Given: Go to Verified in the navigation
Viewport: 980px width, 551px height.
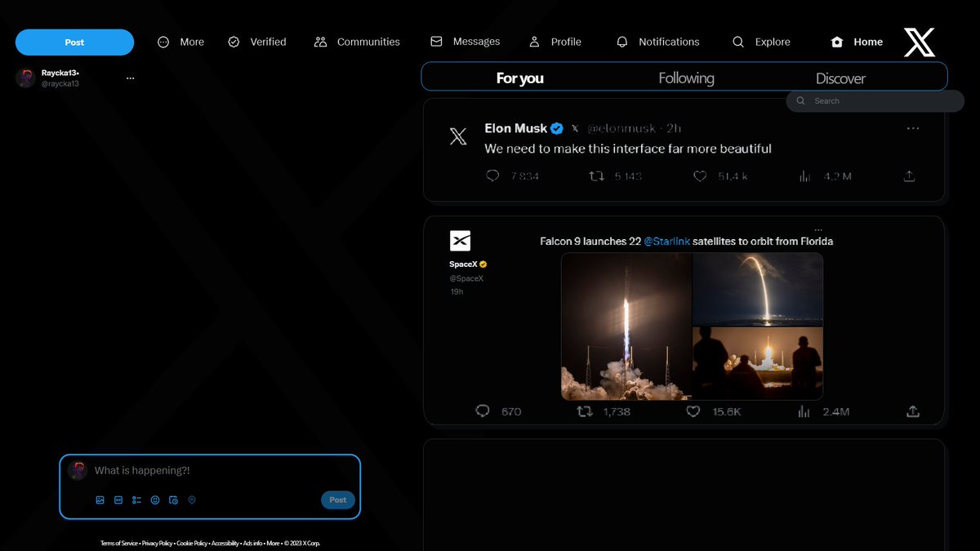Looking at the screenshot, I should coord(256,42).
